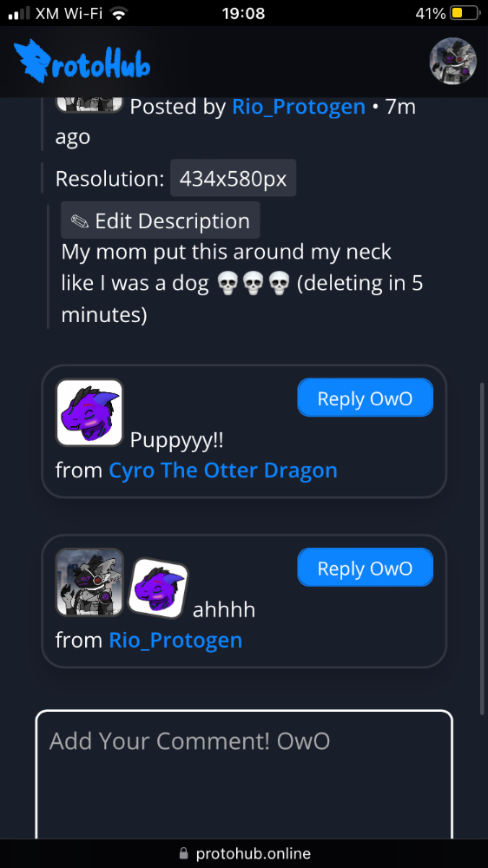Open Rio_Protogen link in Posted by line
Screen dimensions: 488x868
click(x=299, y=106)
